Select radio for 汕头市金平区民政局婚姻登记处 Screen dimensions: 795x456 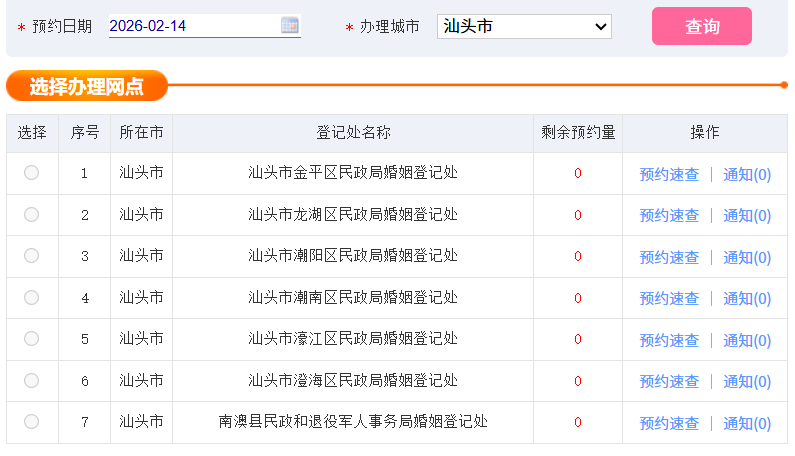pyautogui.click(x=31, y=173)
